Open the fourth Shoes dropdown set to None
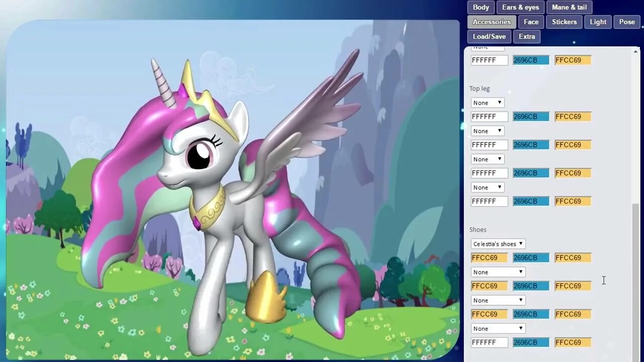 click(x=498, y=328)
